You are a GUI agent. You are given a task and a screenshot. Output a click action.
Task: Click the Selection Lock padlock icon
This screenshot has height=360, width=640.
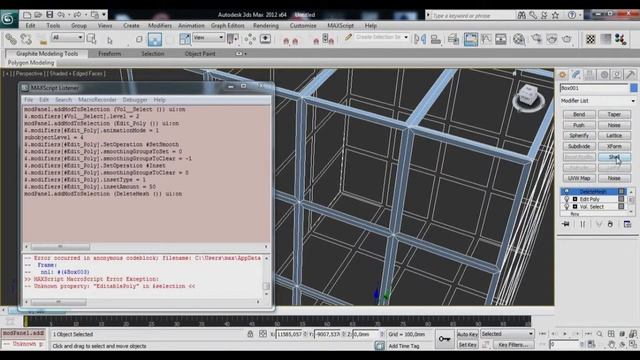(x=250, y=334)
